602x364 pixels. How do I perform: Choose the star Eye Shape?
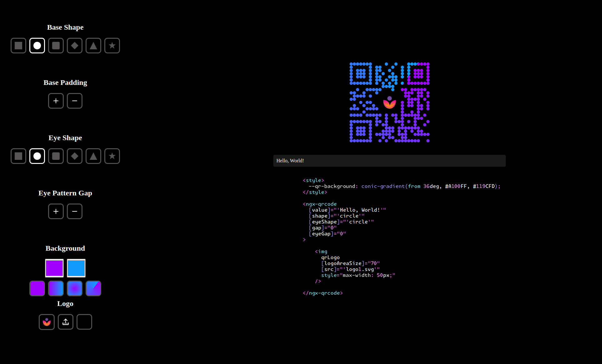[x=112, y=156]
